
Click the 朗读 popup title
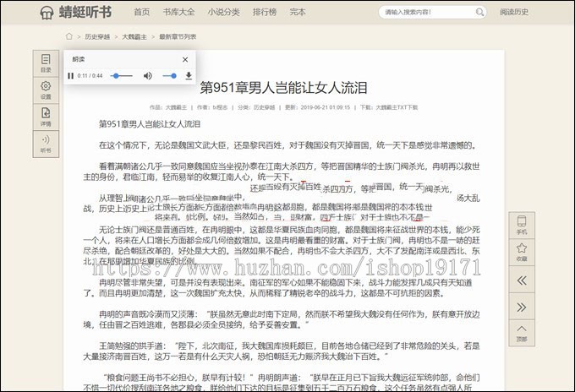click(x=79, y=59)
